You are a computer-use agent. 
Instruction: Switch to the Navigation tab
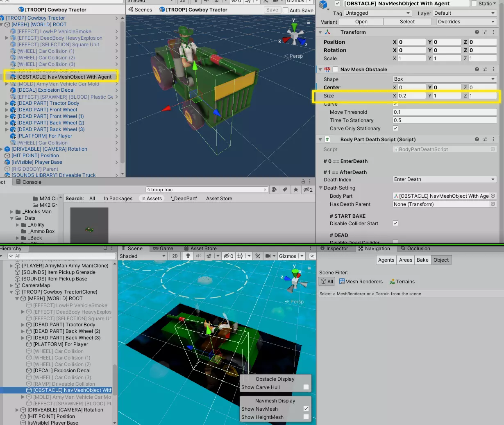(374, 249)
